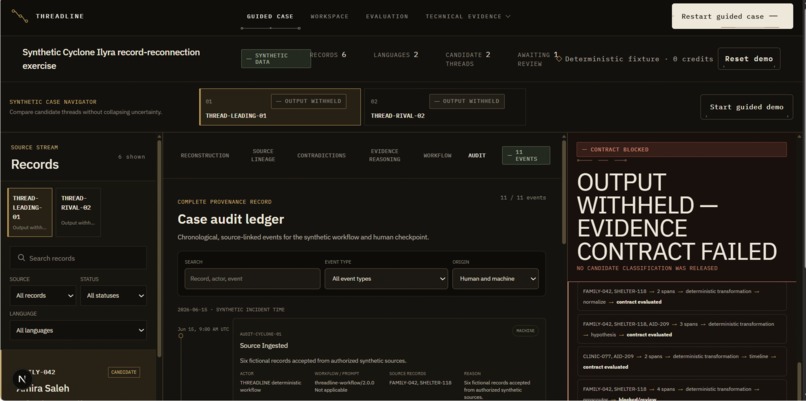The width and height of the screenshot is (806, 401).
Task: Click the Awaiting Review 1 counter
Action: point(538,59)
